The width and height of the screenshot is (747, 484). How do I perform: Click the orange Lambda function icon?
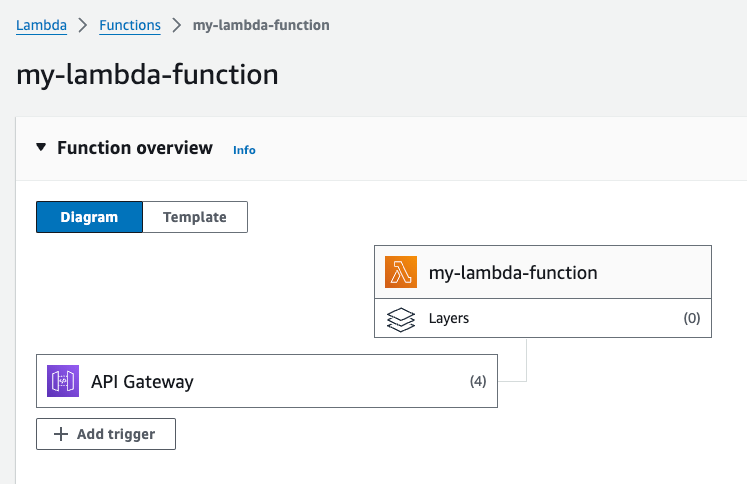pyautogui.click(x=401, y=272)
